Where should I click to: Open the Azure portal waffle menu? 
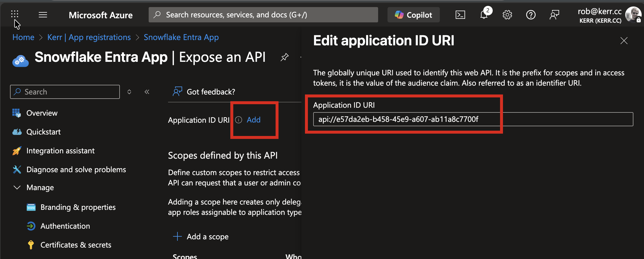tap(15, 14)
